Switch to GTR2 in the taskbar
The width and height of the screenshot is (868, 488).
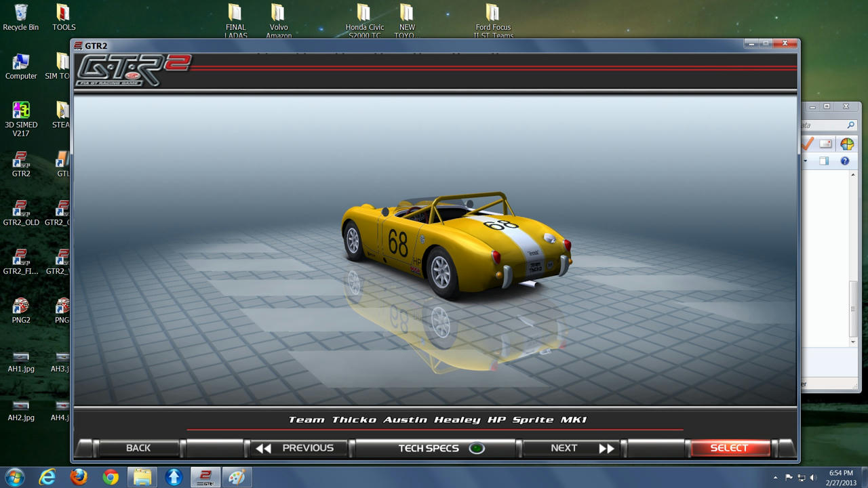pyautogui.click(x=205, y=477)
